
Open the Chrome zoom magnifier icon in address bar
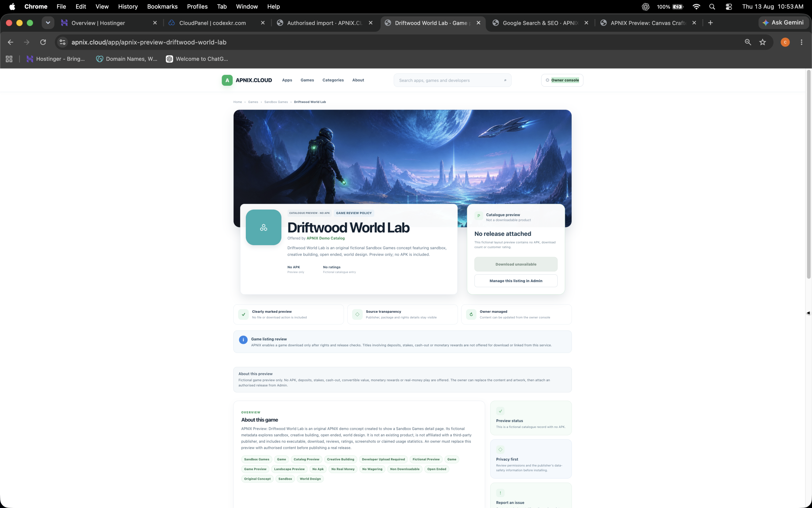pyautogui.click(x=748, y=42)
